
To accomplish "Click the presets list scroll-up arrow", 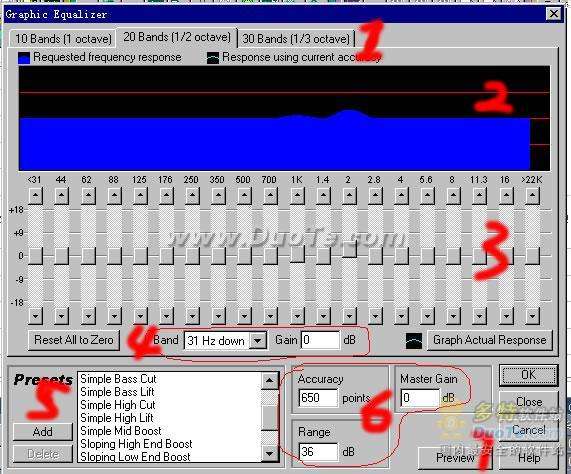I will coord(269,380).
